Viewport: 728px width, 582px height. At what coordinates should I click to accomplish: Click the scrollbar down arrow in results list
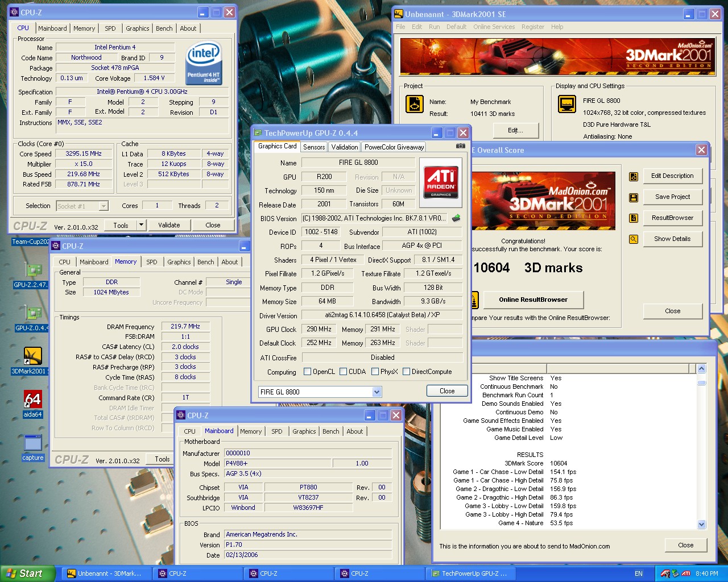point(701,525)
